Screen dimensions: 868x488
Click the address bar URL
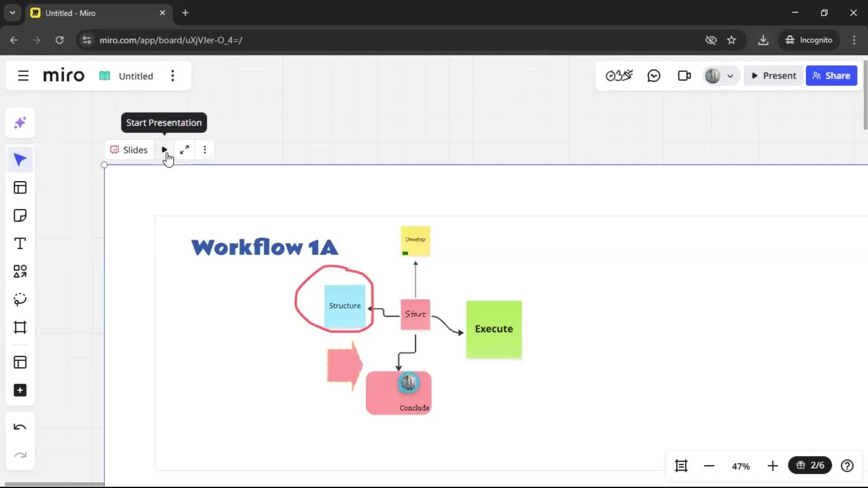tap(171, 40)
